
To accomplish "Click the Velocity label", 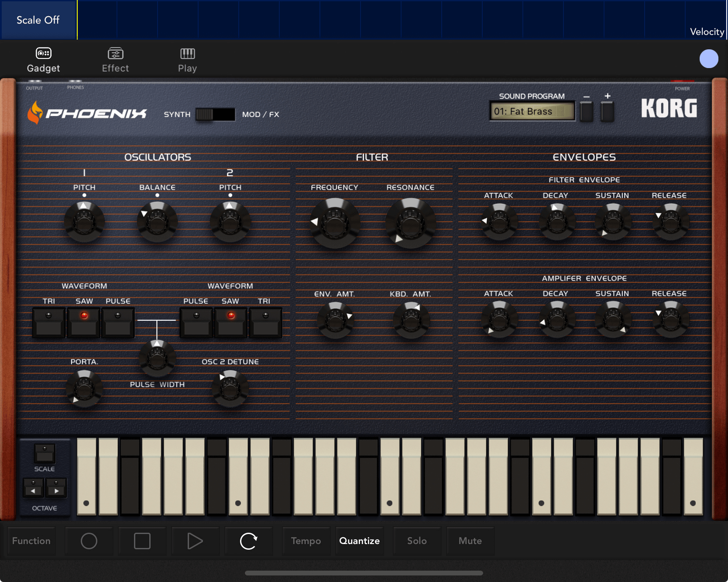I will pos(707,31).
